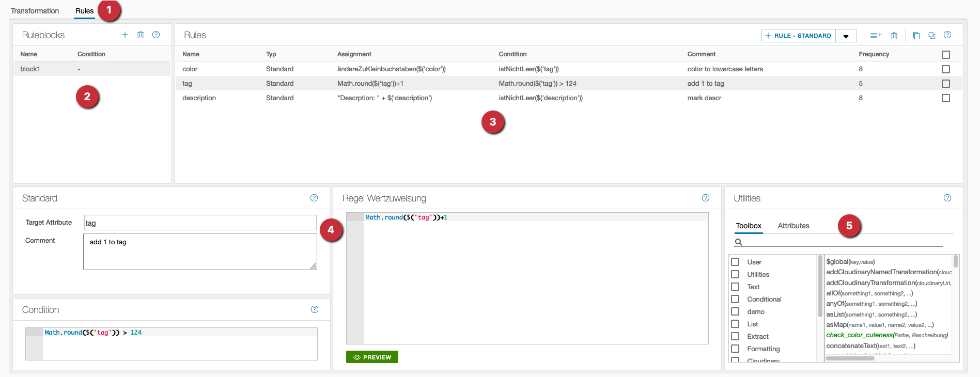This screenshot has height=377, width=980.
Task: Check the checkbox for the color rule
Action: (x=946, y=69)
